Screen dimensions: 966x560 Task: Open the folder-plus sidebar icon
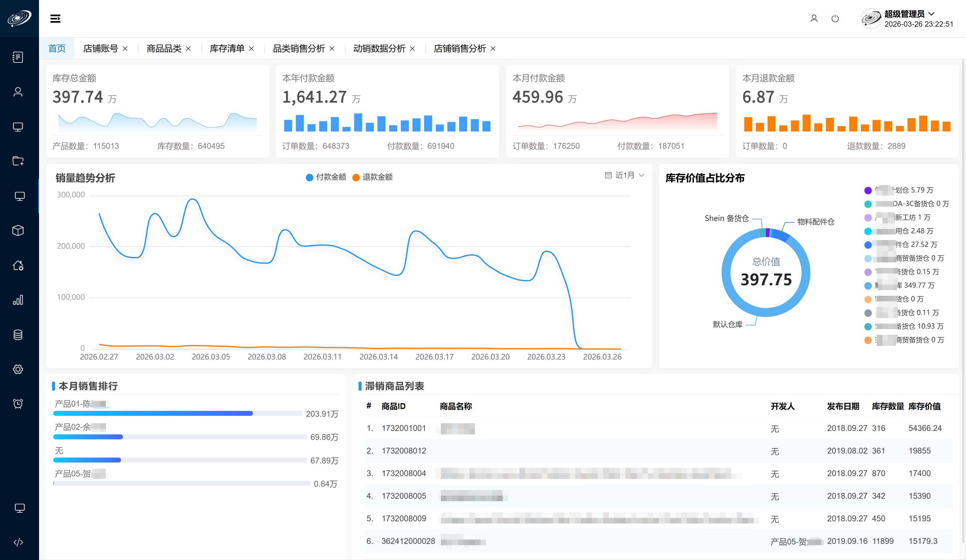point(18,161)
